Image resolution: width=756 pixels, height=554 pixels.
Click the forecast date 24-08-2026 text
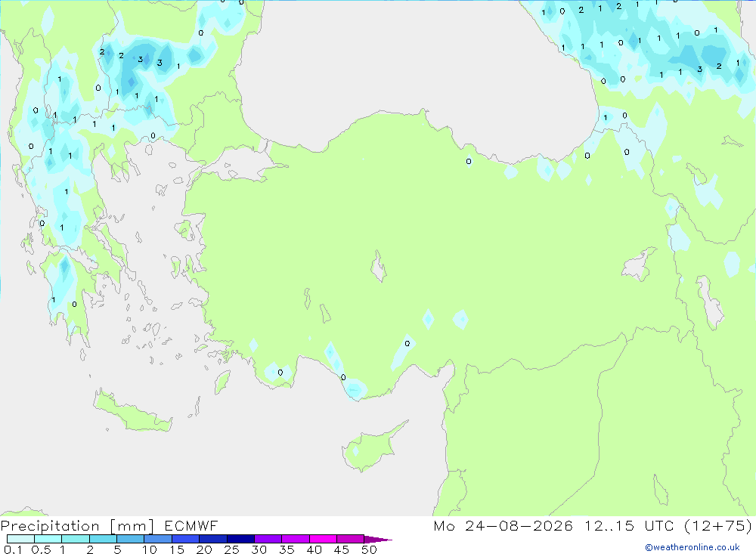pos(519,525)
